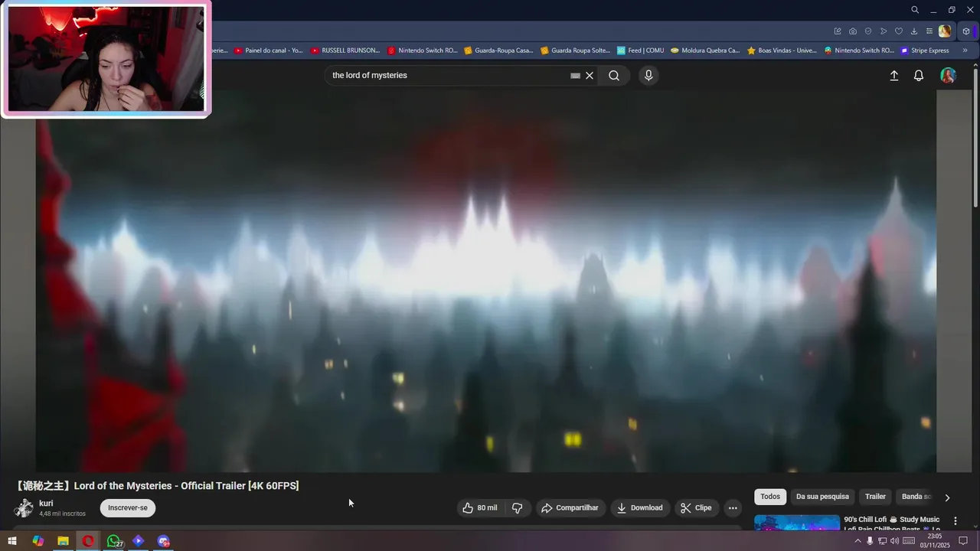The image size is (980, 551).
Task: Open Opera extensions cube icon
Action: point(966,31)
